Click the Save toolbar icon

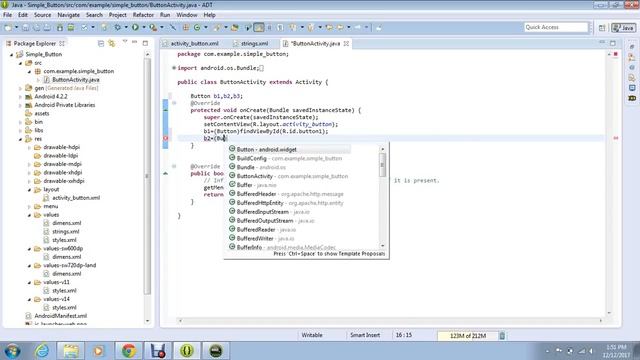pos(25,28)
